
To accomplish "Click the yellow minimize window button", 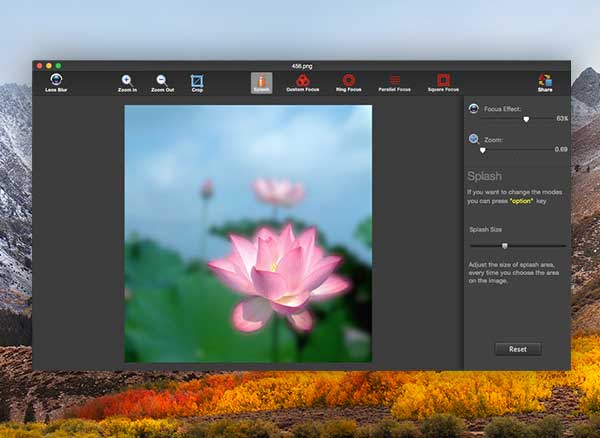I will click(x=49, y=66).
